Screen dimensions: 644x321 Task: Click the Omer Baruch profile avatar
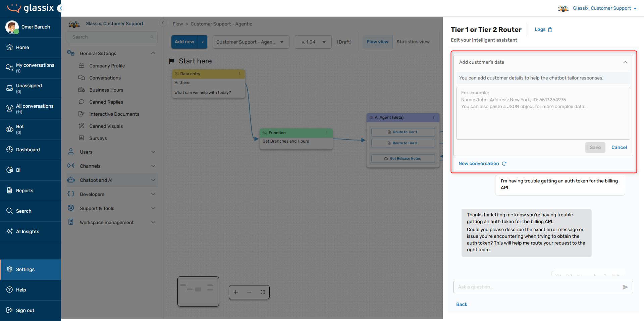point(12,27)
